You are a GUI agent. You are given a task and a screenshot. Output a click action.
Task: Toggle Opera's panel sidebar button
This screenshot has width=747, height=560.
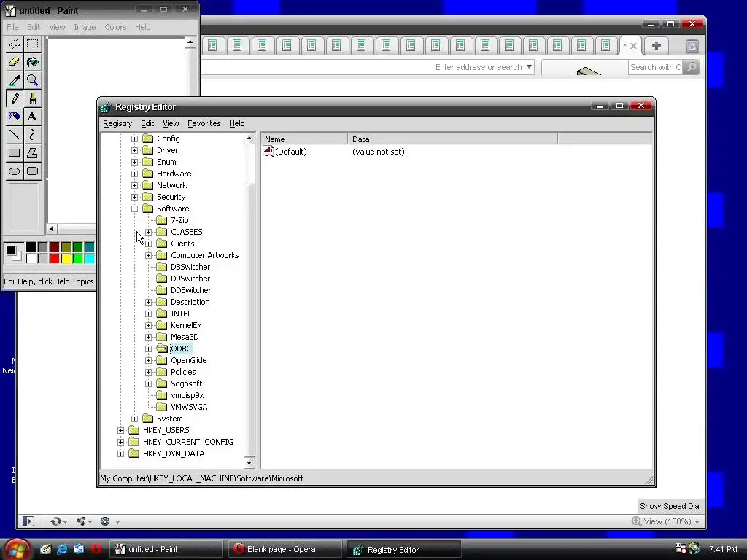click(x=28, y=521)
